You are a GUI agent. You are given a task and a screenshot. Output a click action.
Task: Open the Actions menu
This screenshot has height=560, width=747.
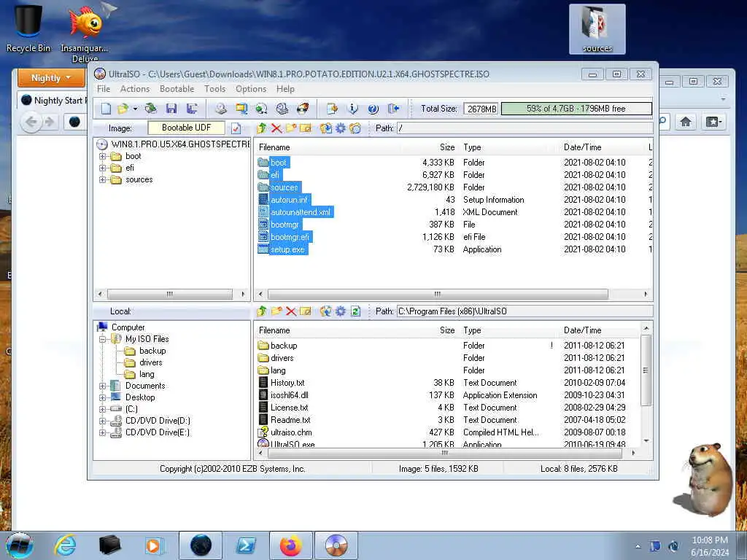(x=135, y=89)
